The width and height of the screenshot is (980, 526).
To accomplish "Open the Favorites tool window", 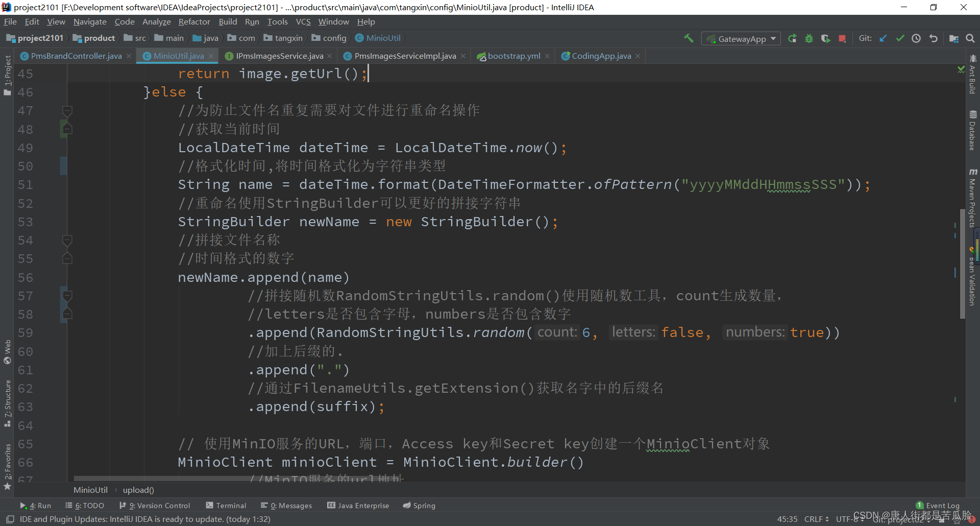I will [7, 467].
